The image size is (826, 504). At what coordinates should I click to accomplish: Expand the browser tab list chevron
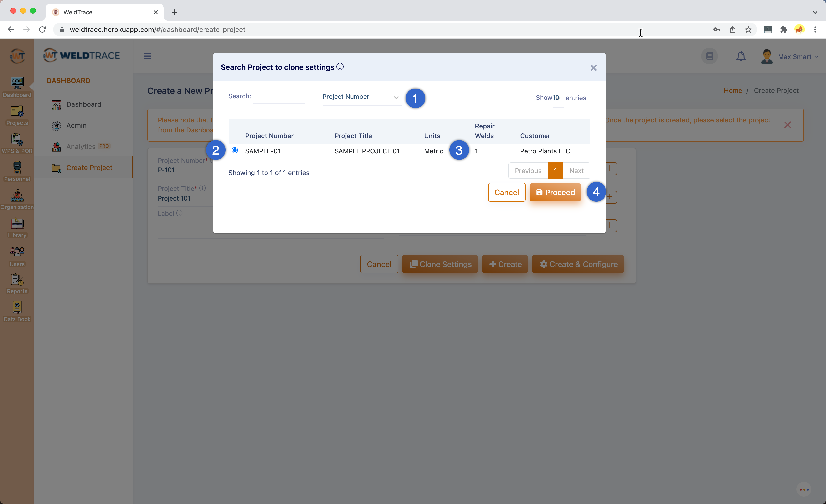[815, 12]
